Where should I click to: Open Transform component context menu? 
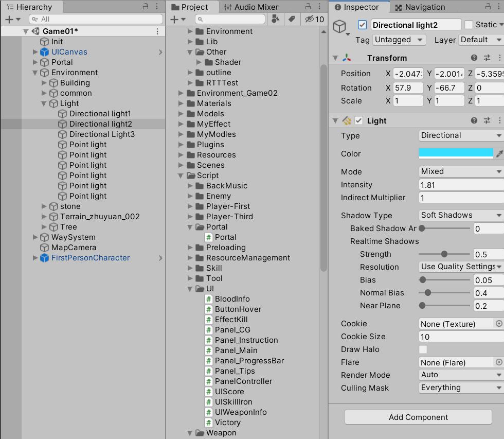[x=499, y=58]
